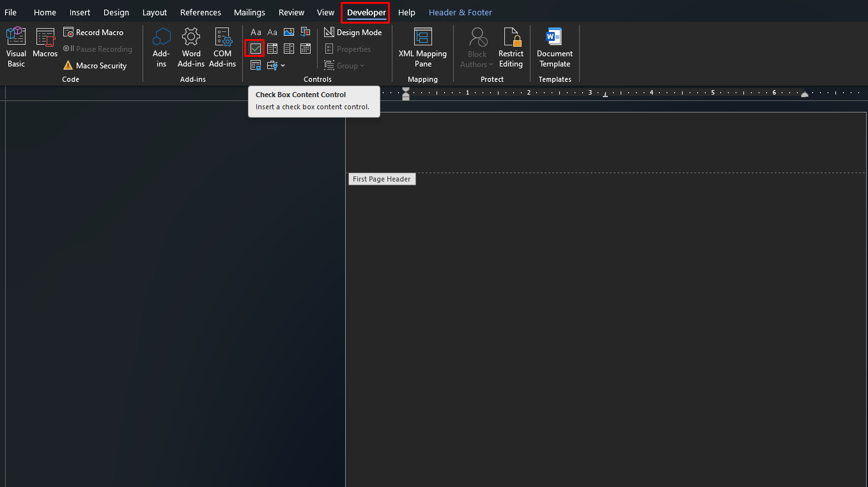Image resolution: width=868 pixels, height=487 pixels.
Task: Switch to the Mailings tab
Action: pyautogui.click(x=249, y=12)
